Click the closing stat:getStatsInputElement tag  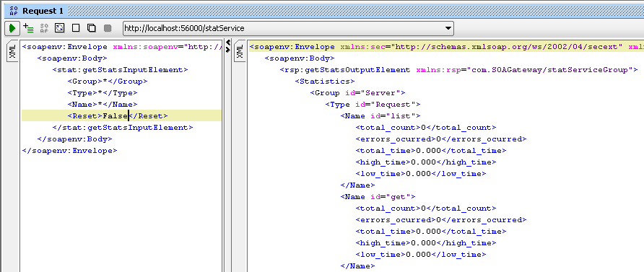coord(123,127)
